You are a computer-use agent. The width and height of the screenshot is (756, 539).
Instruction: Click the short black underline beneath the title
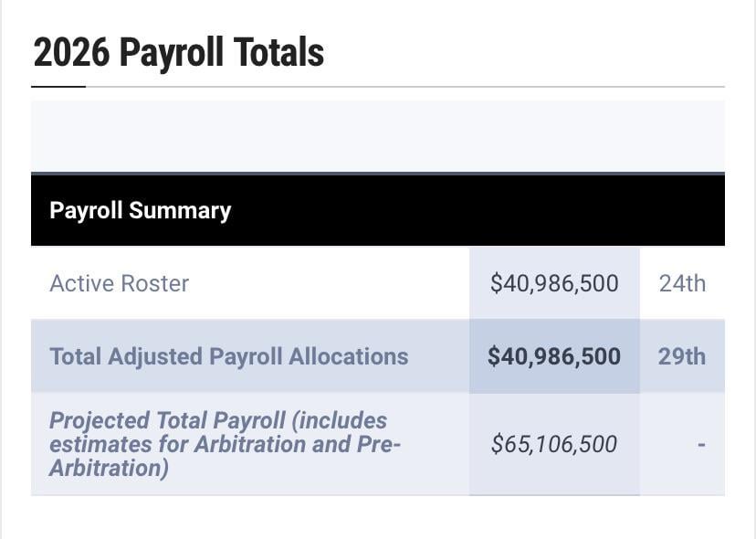click(x=58, y=87)
